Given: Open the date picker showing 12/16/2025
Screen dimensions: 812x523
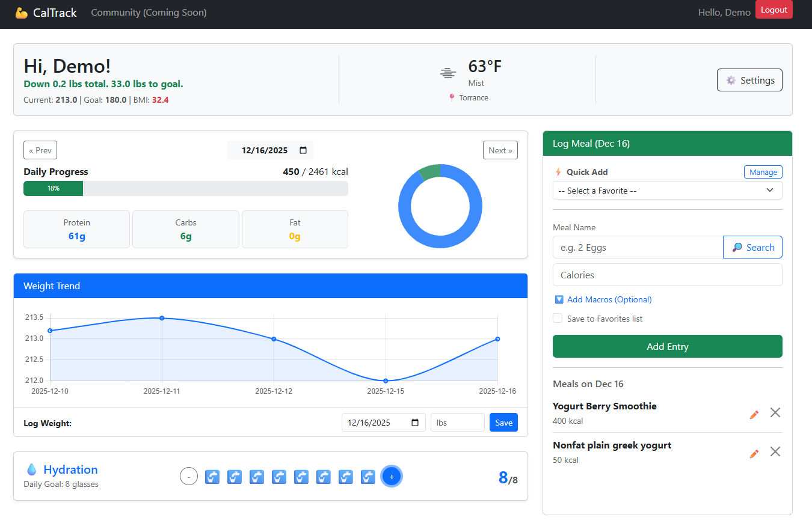Looking at the screenshot, I should [270, 150].
